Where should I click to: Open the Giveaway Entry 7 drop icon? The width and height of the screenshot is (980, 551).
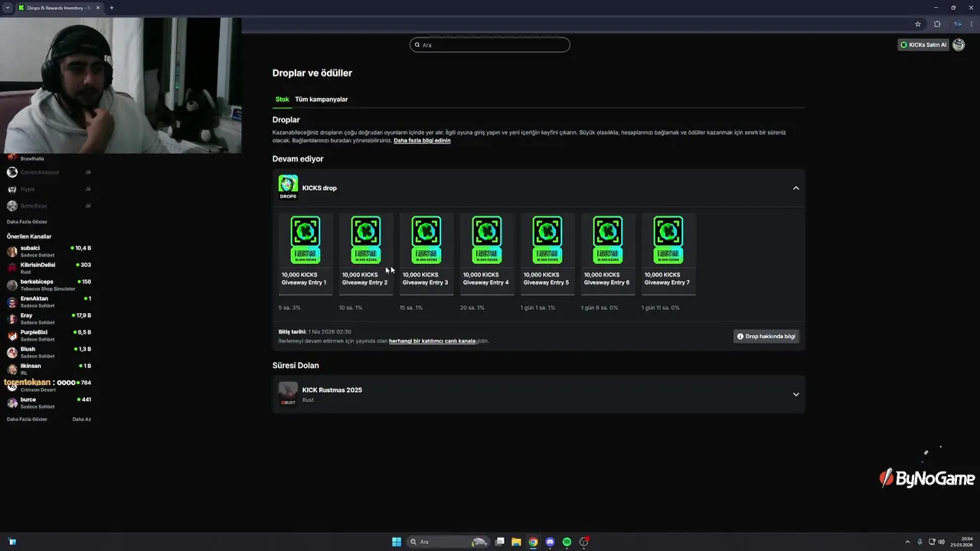point(668,240)
